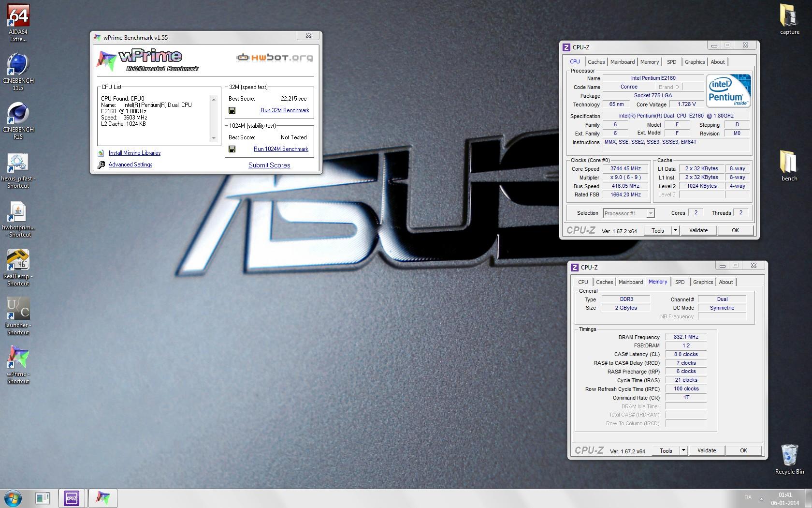Click OK in bottom CPU-Z window

743,450
